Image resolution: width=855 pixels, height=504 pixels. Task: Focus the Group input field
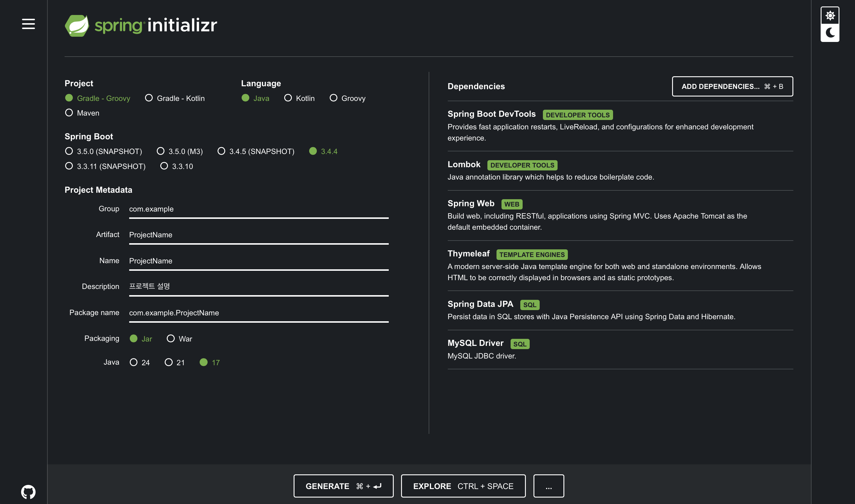[x=259, y=209]
